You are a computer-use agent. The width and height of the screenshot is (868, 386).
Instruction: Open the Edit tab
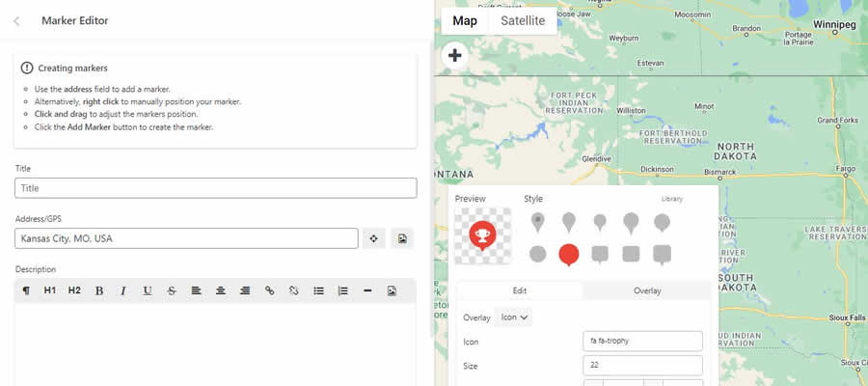(519, 290)
